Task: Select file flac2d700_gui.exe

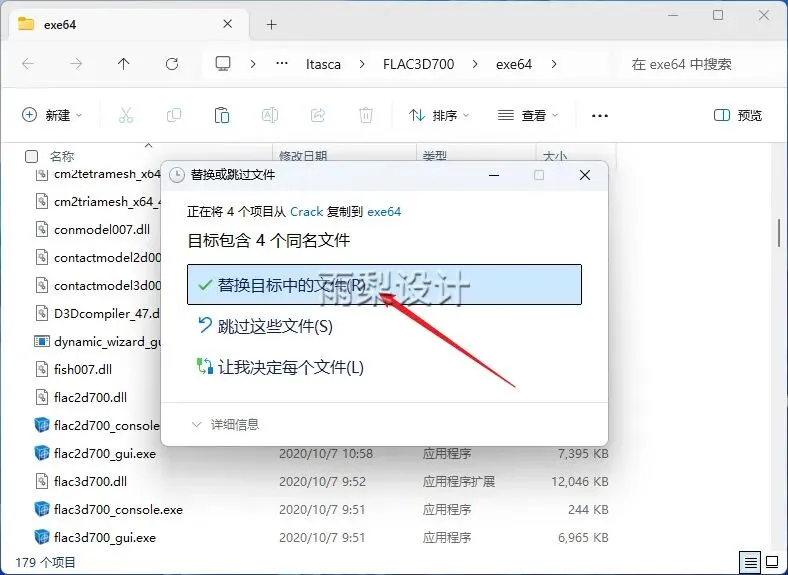Action: [105, 453]
